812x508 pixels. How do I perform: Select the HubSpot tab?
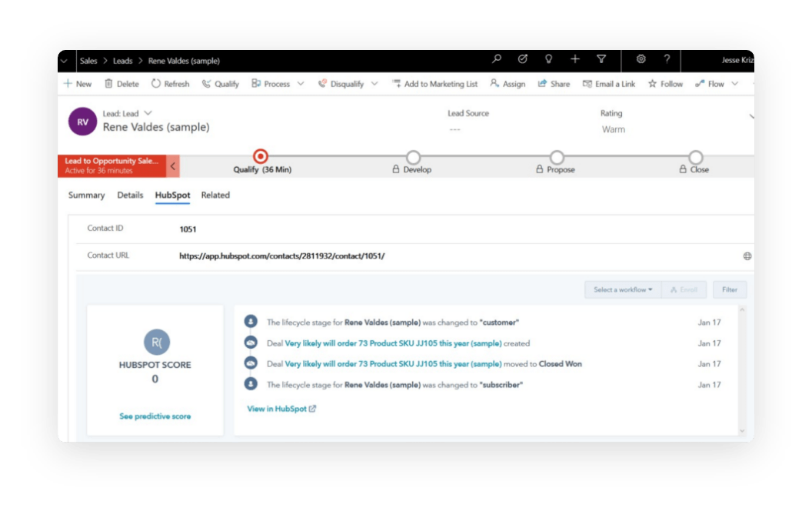(x=172, y=196)
